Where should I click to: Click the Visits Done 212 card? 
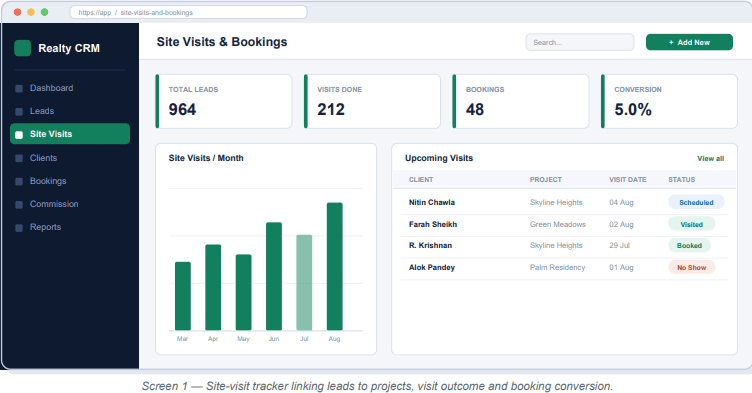372,101
